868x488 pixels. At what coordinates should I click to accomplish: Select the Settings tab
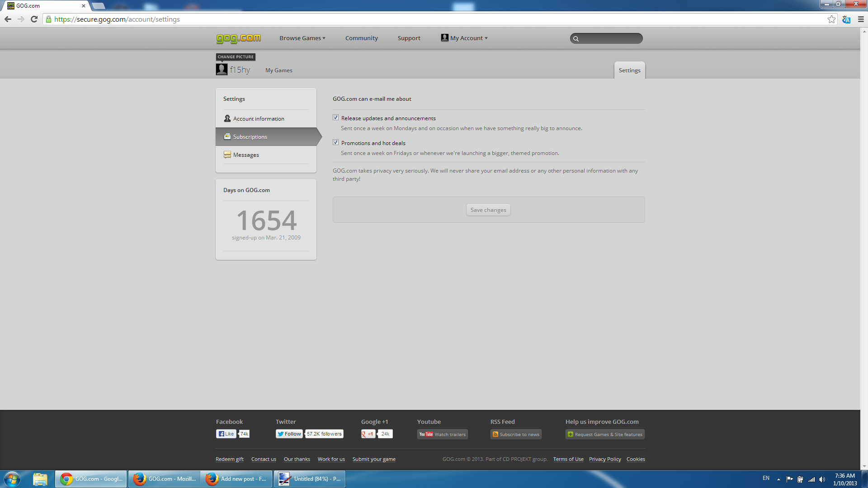(x=629, y=70)
